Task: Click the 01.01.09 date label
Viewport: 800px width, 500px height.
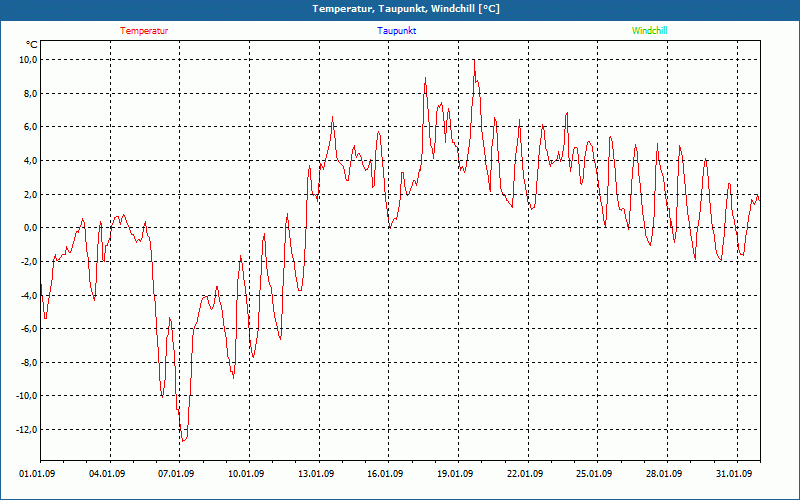Action: pyautogui.click(x=37, y=474)
